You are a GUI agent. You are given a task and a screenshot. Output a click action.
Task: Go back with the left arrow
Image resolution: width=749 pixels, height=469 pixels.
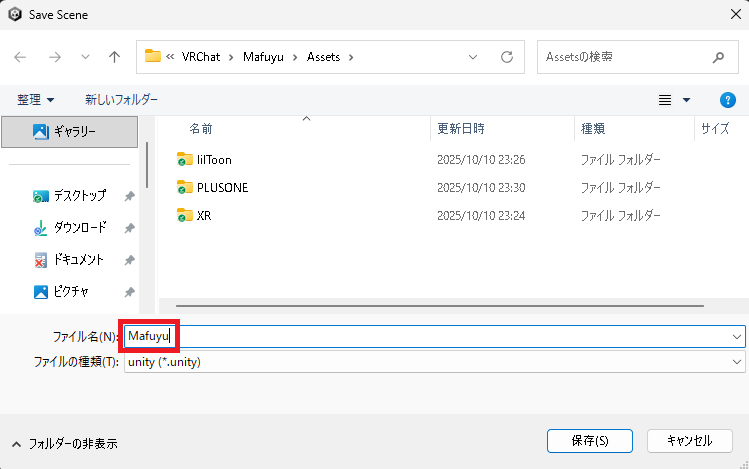pos(20,57)
